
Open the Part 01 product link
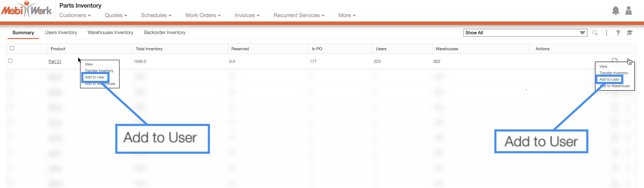click(x=55, y=61)
